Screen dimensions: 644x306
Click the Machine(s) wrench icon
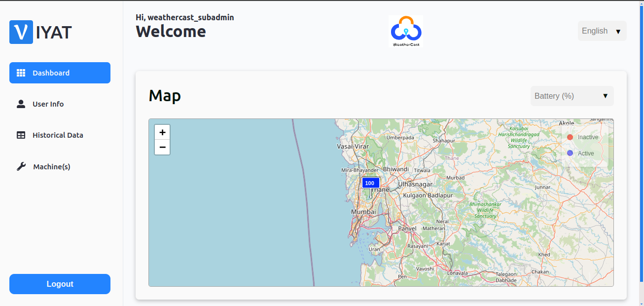click(21, 167)
